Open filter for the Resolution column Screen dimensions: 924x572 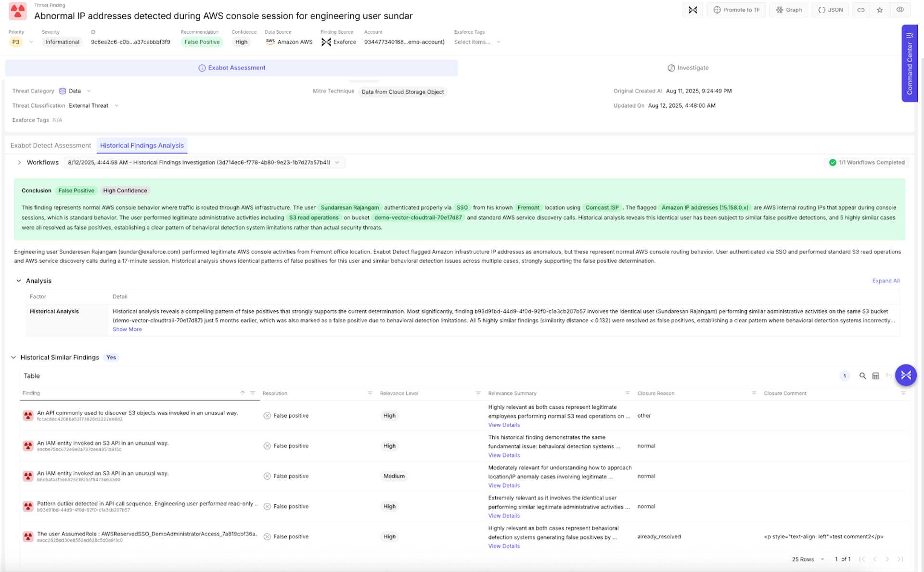tap(370, 394)
